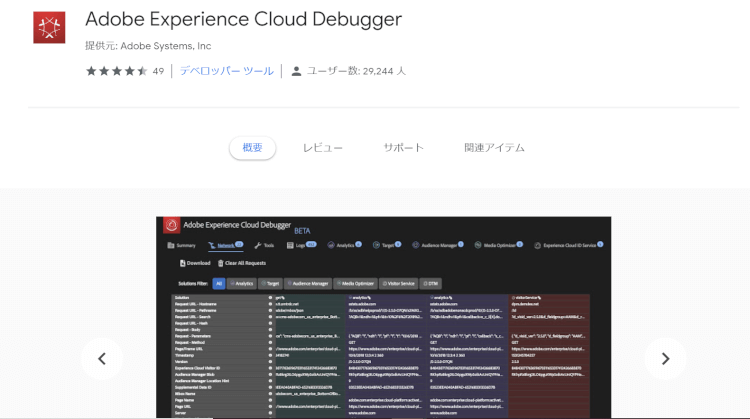
Task: Click the blue All solutions filter button
Action: tap(218, 283)
